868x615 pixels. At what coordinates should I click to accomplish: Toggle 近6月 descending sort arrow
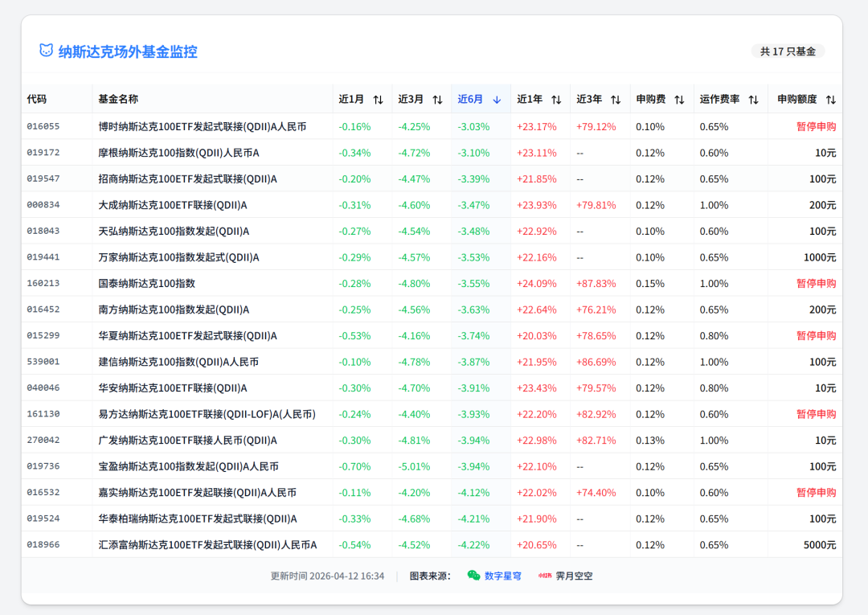coord(497,100)
